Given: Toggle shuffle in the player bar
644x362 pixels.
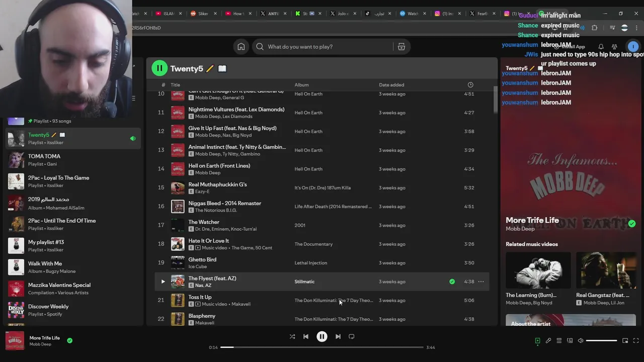Looking at the screenshot, I should [x=292, y=336].
